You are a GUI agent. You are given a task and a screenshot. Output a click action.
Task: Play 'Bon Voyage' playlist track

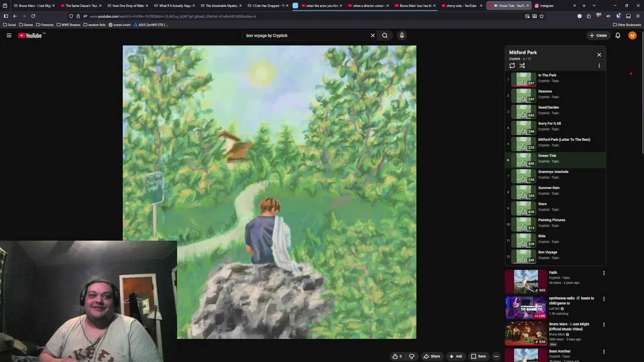555,256
